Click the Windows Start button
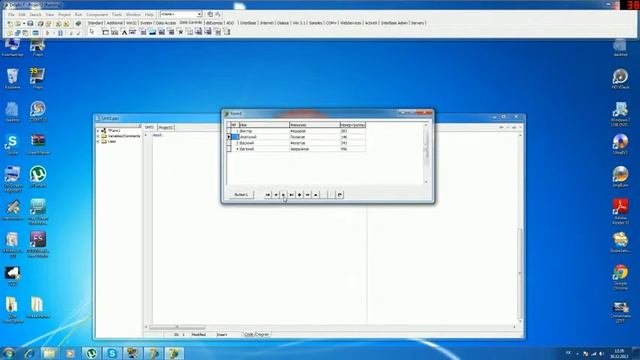This screenshot has width=640, height=360. click(x=9, y=353)
